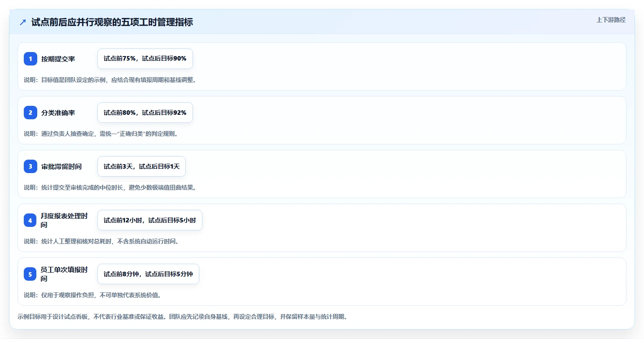Select the 审批滞留时间 metric name
This screenshot has width=644, height=339.
click(61, 166)
